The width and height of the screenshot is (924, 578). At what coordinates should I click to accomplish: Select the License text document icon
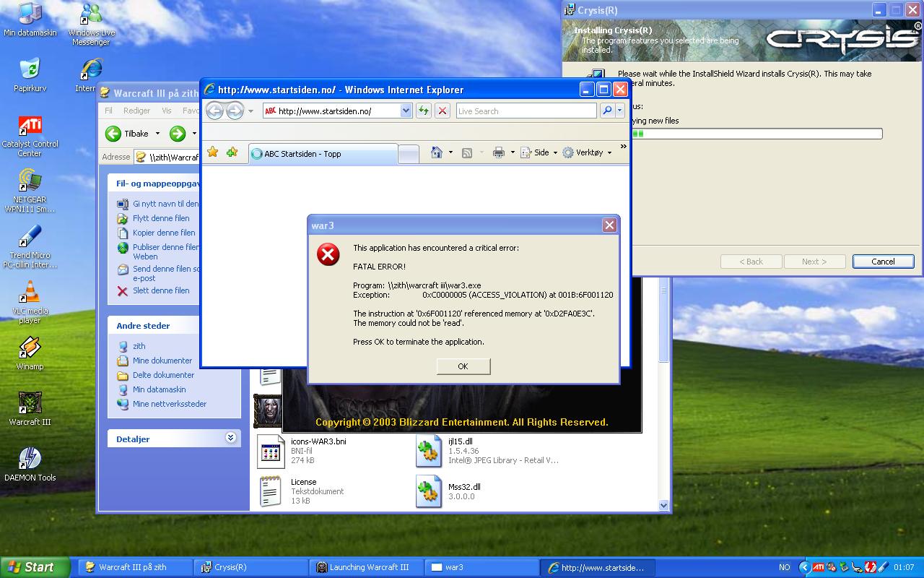(271, 491)
